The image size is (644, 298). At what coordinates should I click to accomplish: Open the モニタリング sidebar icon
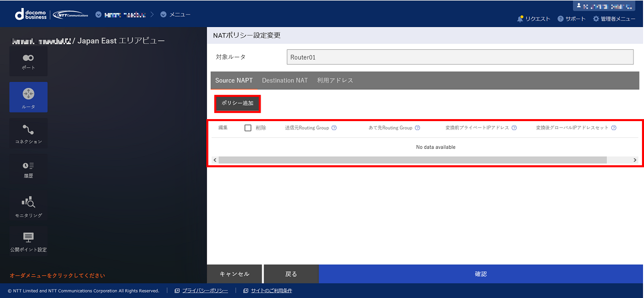[28, 207]
